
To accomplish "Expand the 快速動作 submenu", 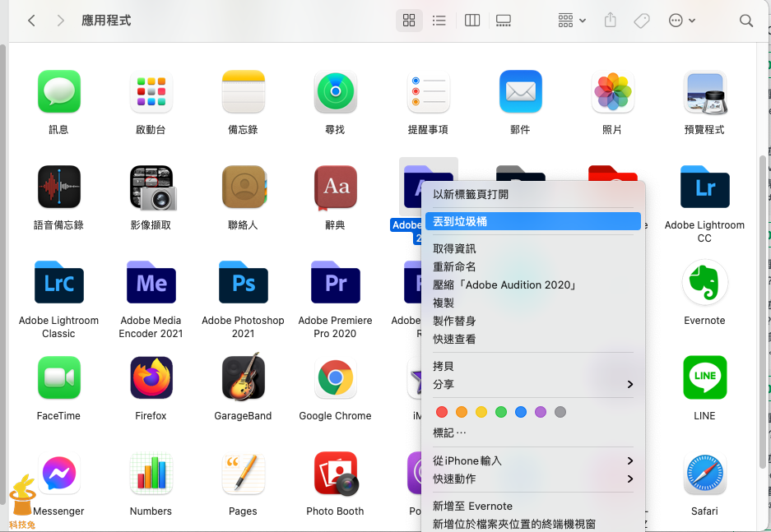I will pos(533,479).
